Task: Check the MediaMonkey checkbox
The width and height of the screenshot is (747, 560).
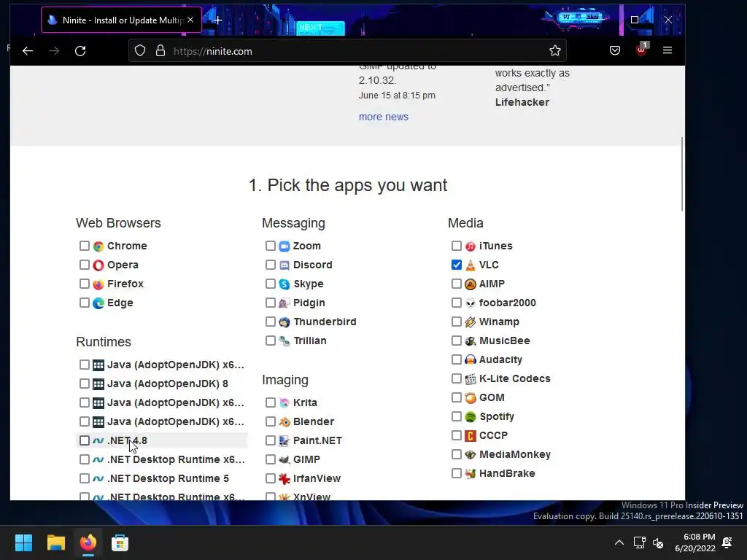Action: pyautogui.click(x=457, y=455)
